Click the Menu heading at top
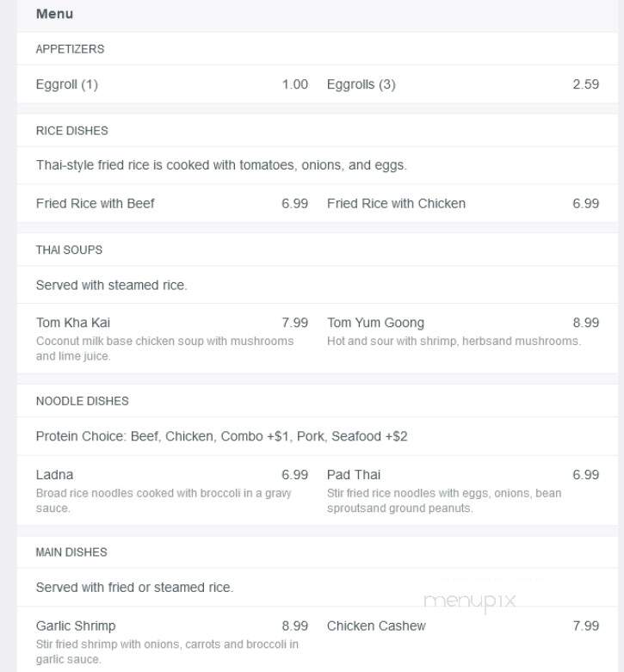 [x=54, y=14]
